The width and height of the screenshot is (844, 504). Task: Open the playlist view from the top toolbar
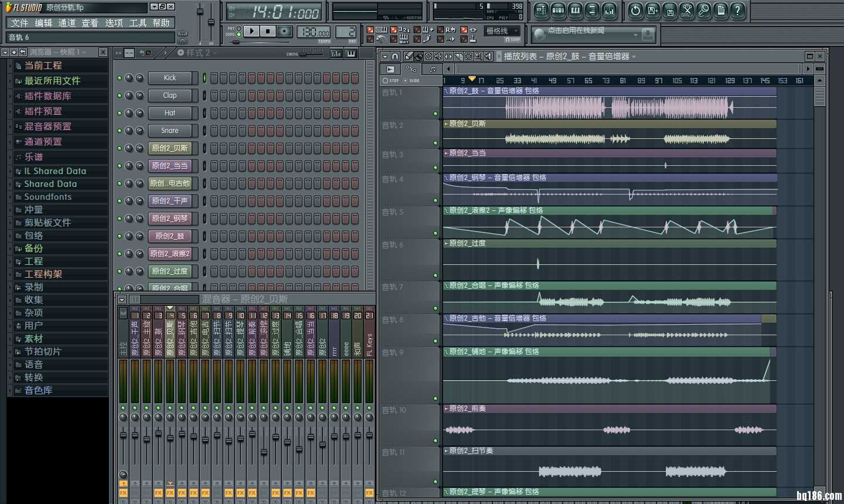click(x=541, y=10)
